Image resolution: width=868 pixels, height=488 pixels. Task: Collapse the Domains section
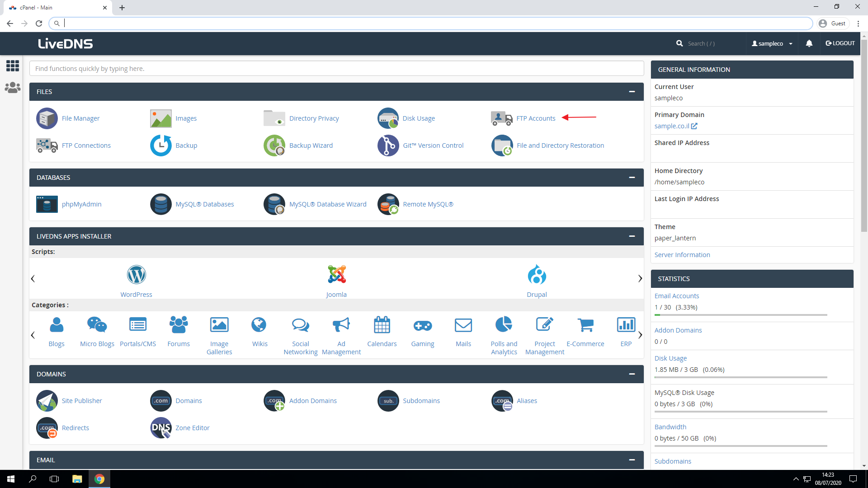pyautogui.click(x=632, y=374)
